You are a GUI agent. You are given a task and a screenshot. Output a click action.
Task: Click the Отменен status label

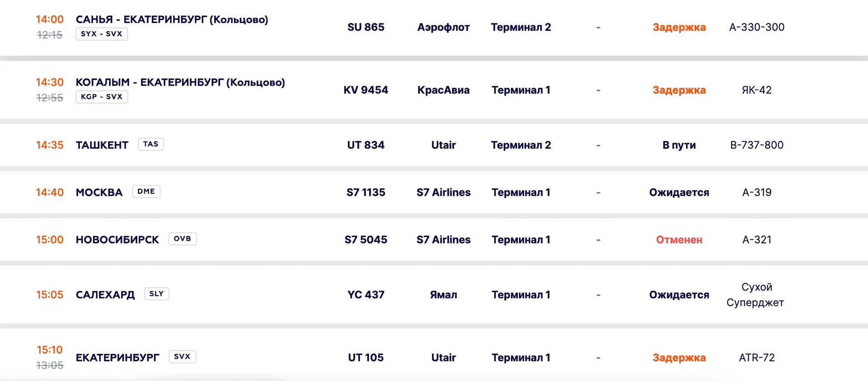point(679,240)
